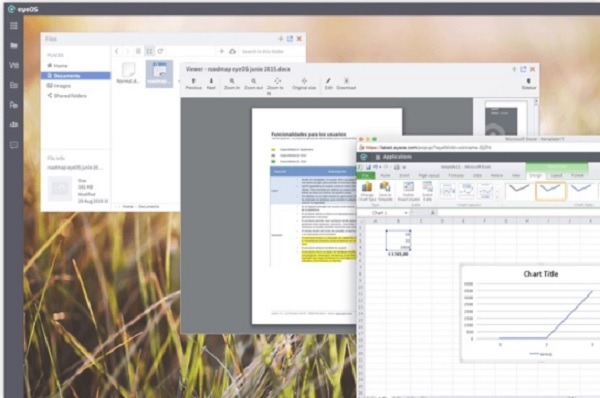Click Edit in the Viewer toolbar
Viewport: 600px width, 398px height.
(x=328, y=84)
